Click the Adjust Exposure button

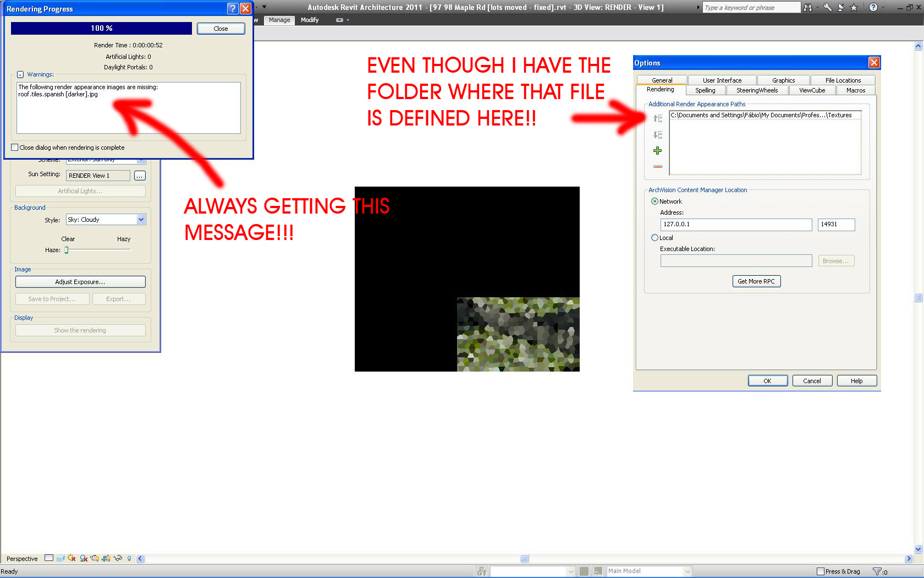pos(80,282)
